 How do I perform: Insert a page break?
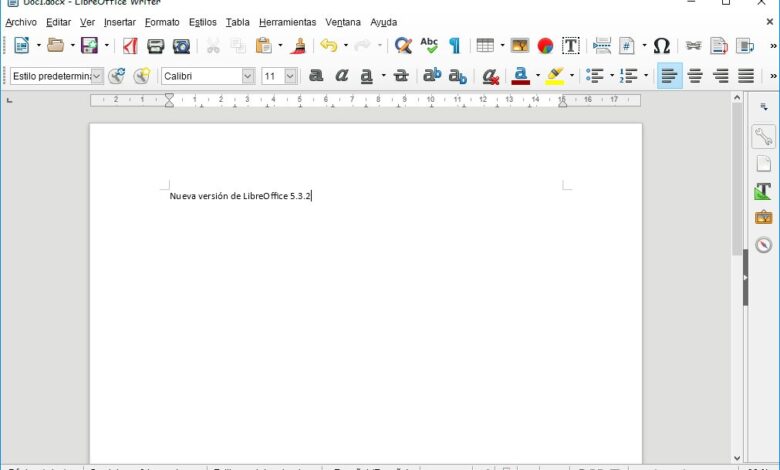pos(602,46)
